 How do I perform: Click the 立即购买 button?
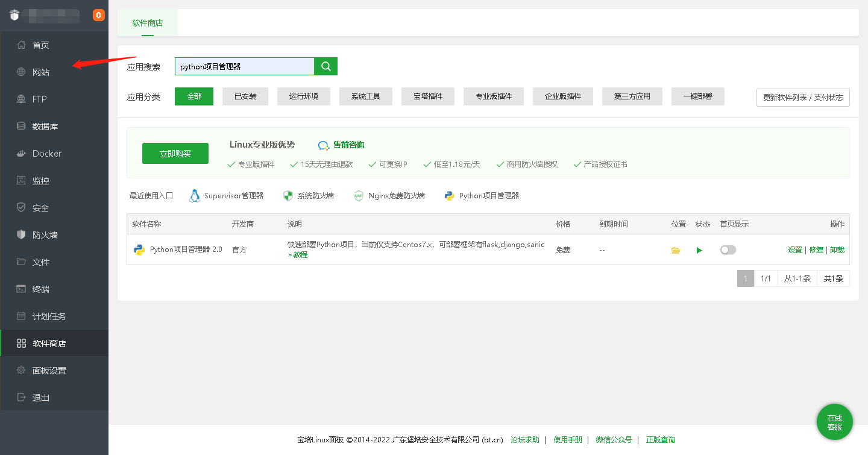[x=175, y=154]
